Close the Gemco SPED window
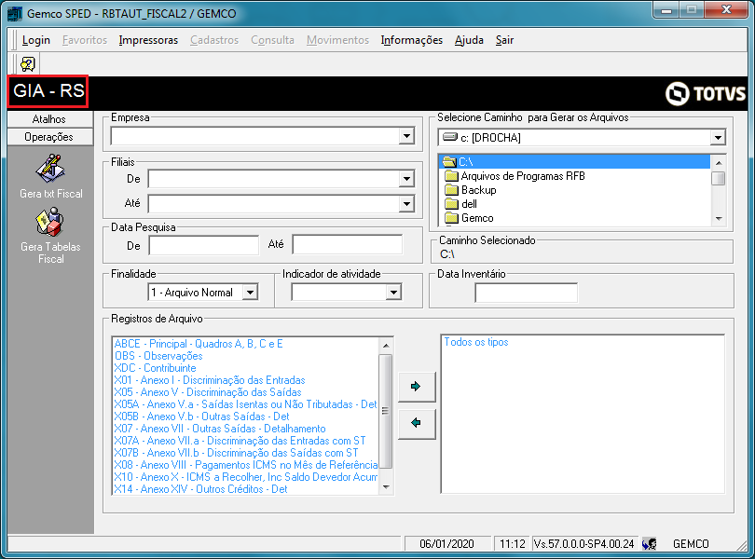This screenshot has height=560, width=755. pyautogui.click(x=727, y=10)
